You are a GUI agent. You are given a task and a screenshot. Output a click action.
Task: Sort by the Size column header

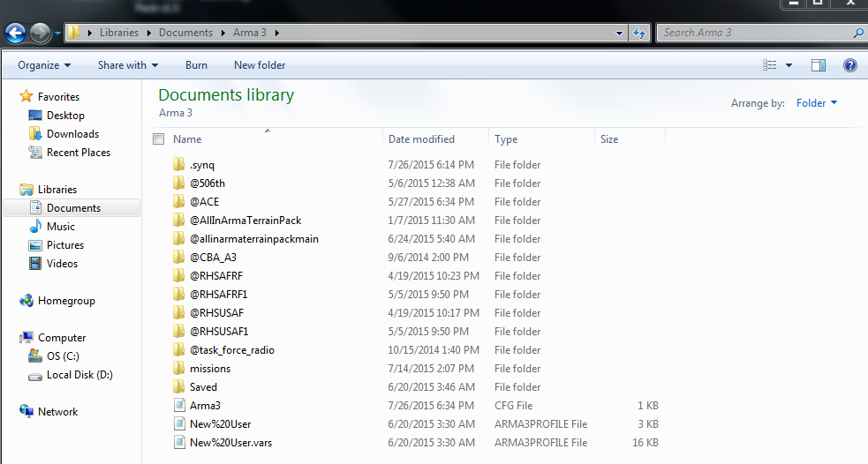pyautogui.click(x=609, y=139)
